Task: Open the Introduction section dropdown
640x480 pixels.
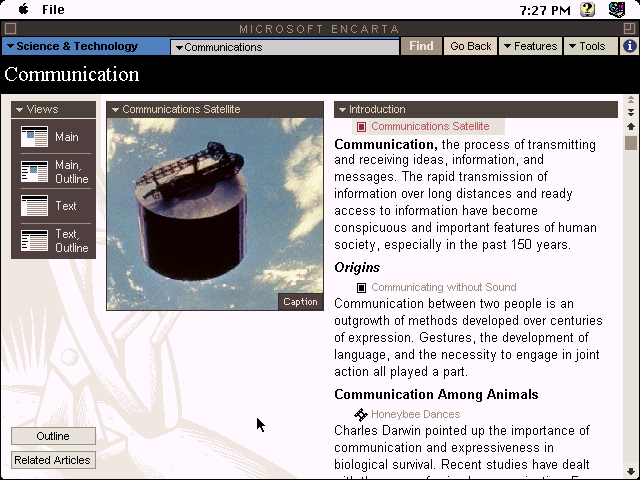Action: (x=476, y=109)
